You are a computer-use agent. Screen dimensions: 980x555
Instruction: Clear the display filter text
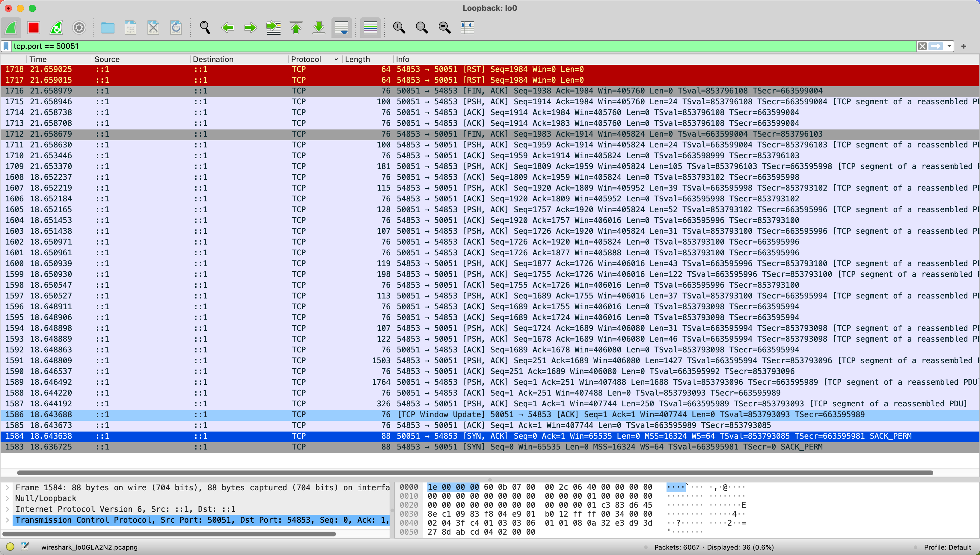click(x=922, y=46)
